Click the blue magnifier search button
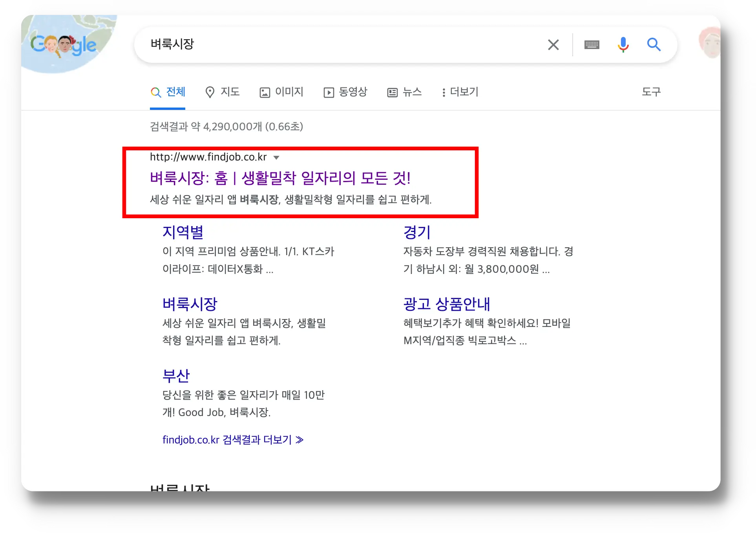This screenshot has height=533, width=756. [x=654, y=45]
